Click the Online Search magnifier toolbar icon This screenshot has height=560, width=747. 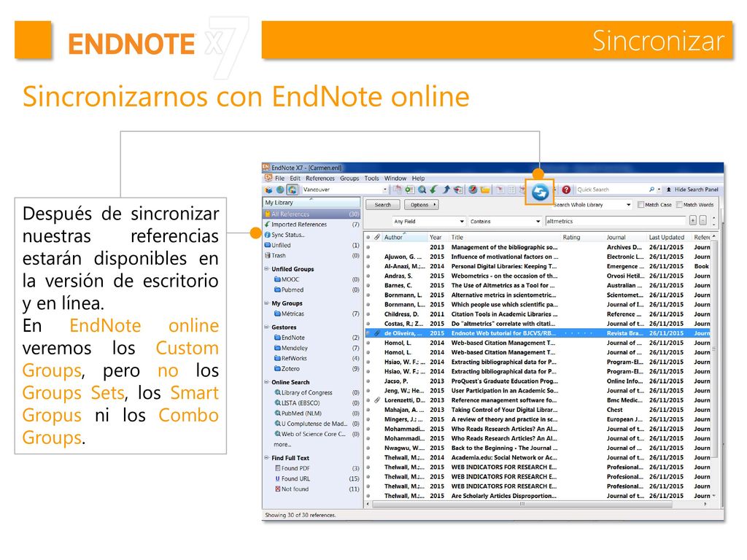pyautogui.click(x=422, y=190)
